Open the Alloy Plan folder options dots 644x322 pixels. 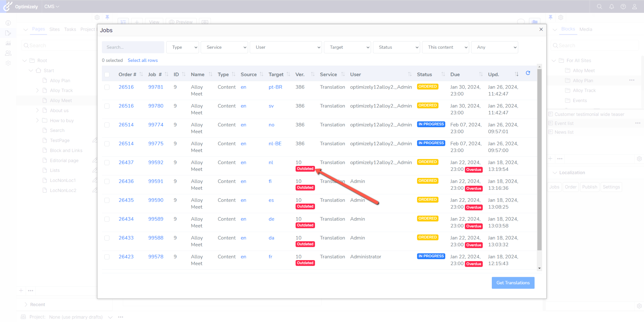tap(632, 80)
